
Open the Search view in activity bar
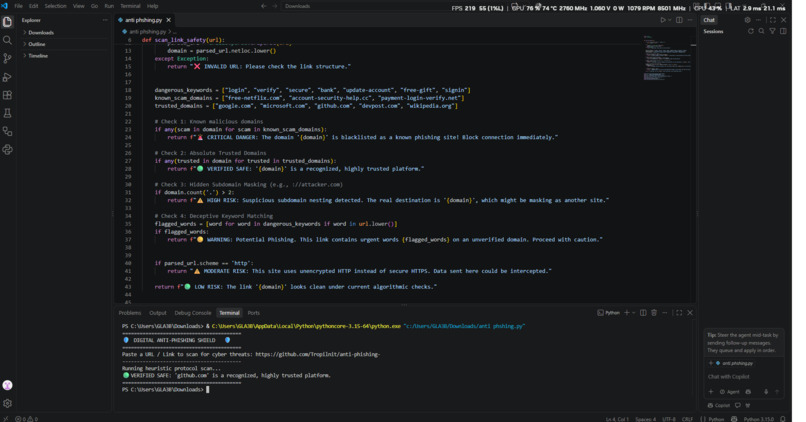tap(7, 40)
